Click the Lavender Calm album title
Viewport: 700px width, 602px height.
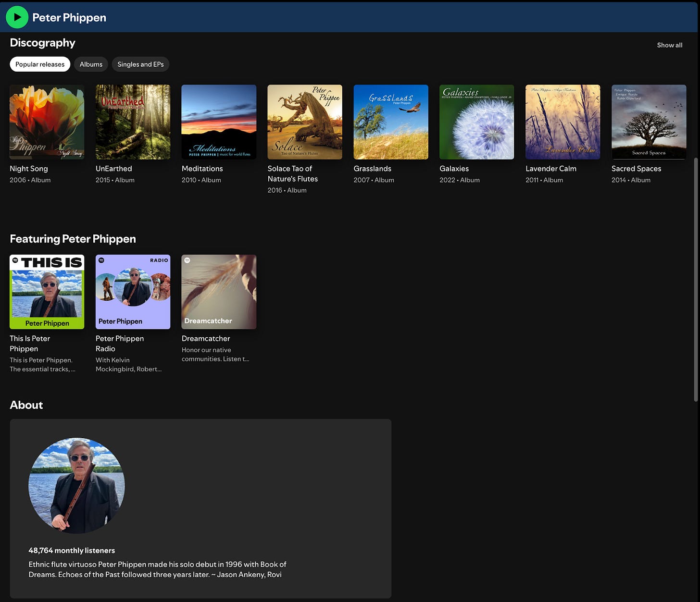(x=551, y=169)
